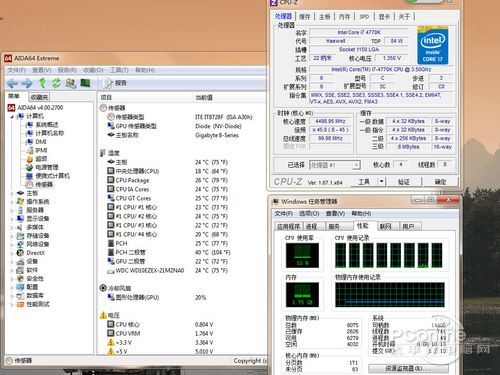
Task: Open the 工具 dropdown arrow in CPU-Z
Action: pyautogui.click(x=382, y=182)
